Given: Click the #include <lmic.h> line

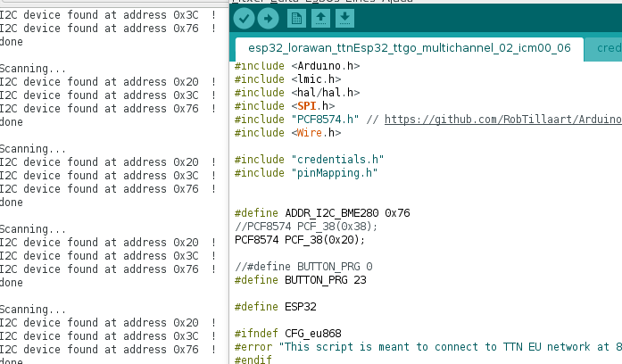Looking at the screenshot, I should pyautogui.click(x=287, y=79).
